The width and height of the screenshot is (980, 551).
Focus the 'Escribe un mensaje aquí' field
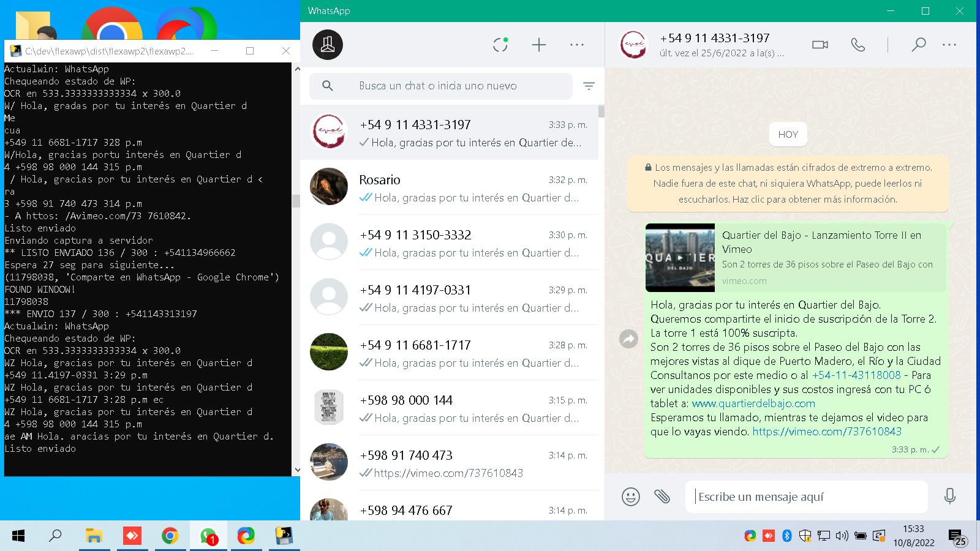(x=806, y=497)
